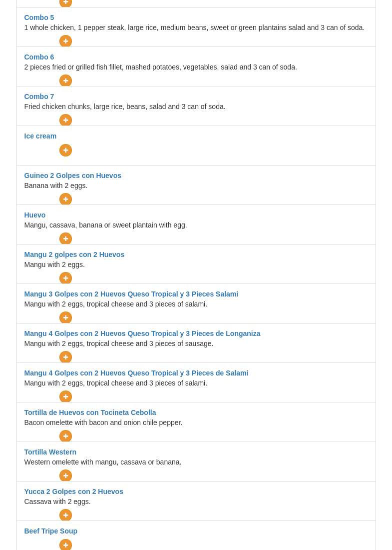The image size is (392, 550).
Task: Add Beef Tripe Soup with plus icon
Action: point(65,544)
